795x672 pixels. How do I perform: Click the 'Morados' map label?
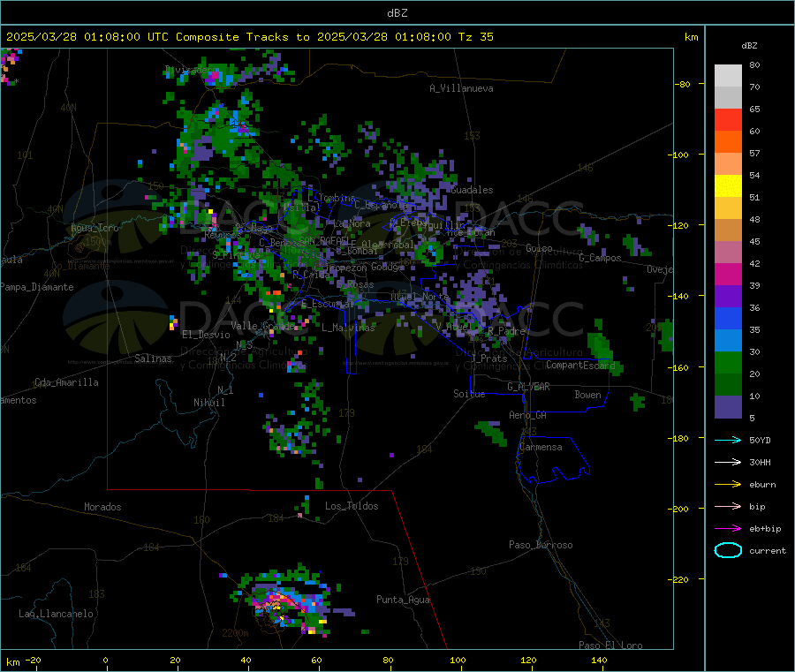pyautogui.click(x=102, y=507)
